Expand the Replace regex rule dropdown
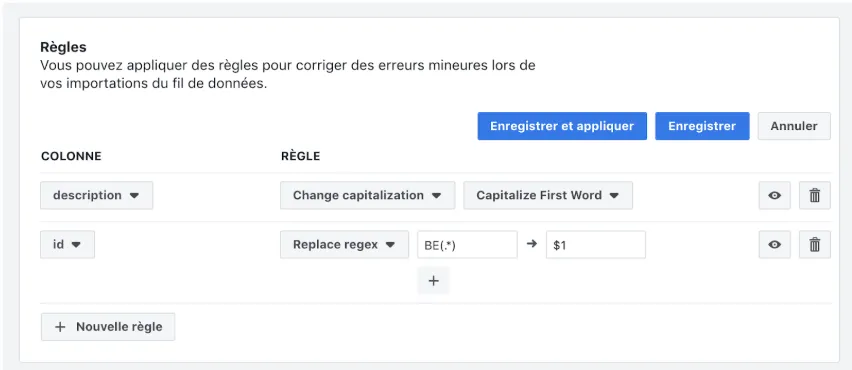852x370 pixels. point(344,244)
